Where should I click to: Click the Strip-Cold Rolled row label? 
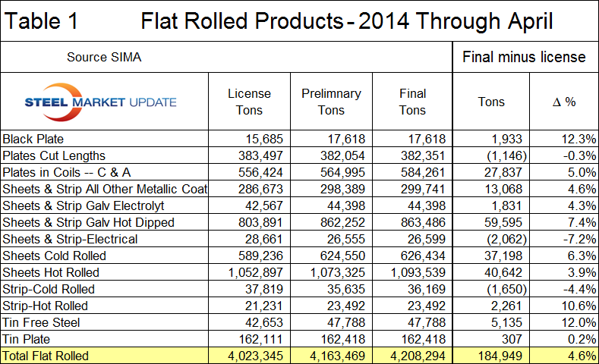(49, 289)
